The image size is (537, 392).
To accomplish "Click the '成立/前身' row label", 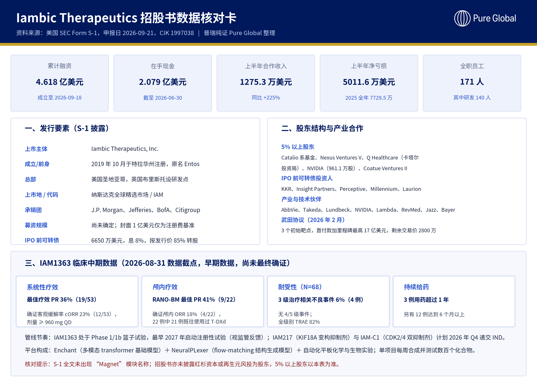I will pos(37,164).
